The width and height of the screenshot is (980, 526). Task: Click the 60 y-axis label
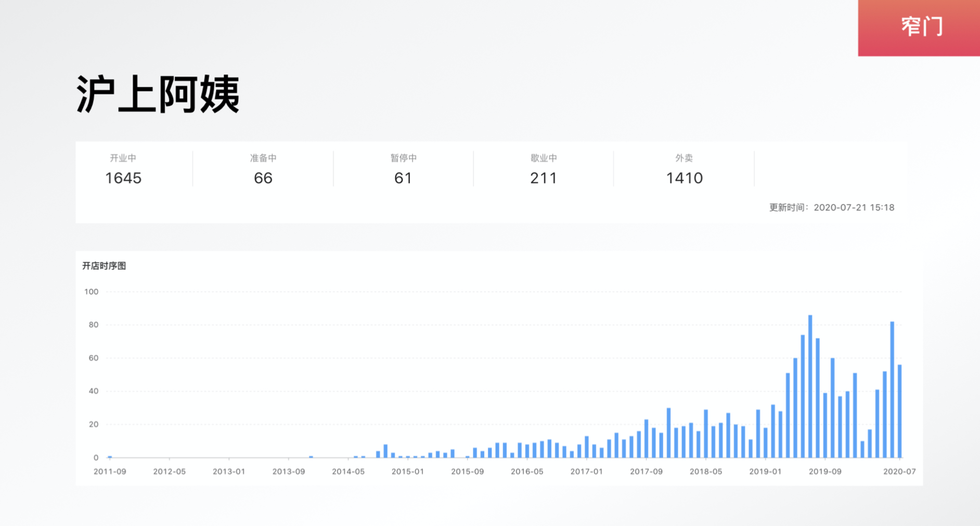coord(94,358)
